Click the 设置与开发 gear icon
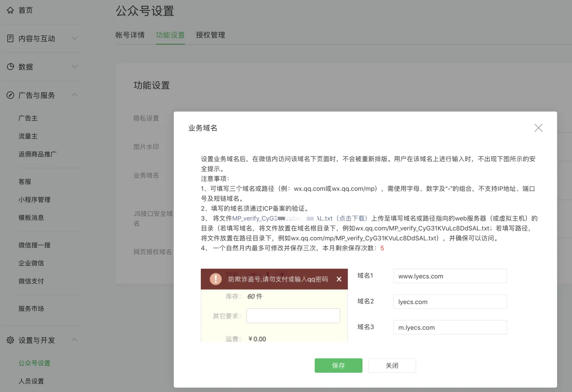Viewport: 572px width, 392px height. 10,340
